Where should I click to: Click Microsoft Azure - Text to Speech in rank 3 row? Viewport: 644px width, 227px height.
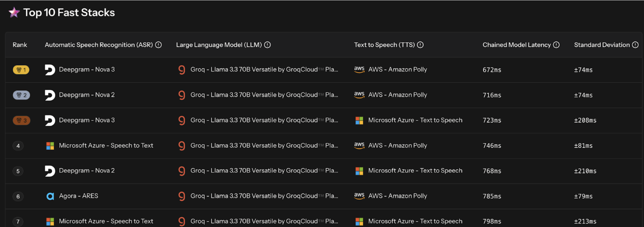point(415,120)
